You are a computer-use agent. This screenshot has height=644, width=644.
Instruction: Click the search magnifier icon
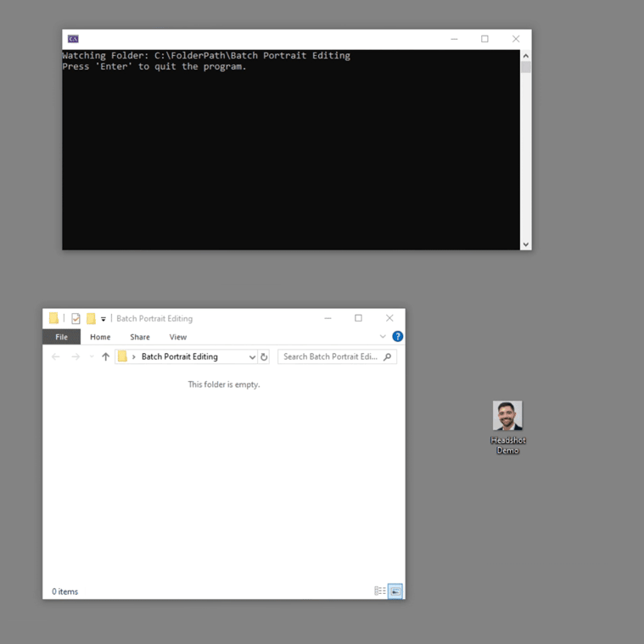(387, 357)
